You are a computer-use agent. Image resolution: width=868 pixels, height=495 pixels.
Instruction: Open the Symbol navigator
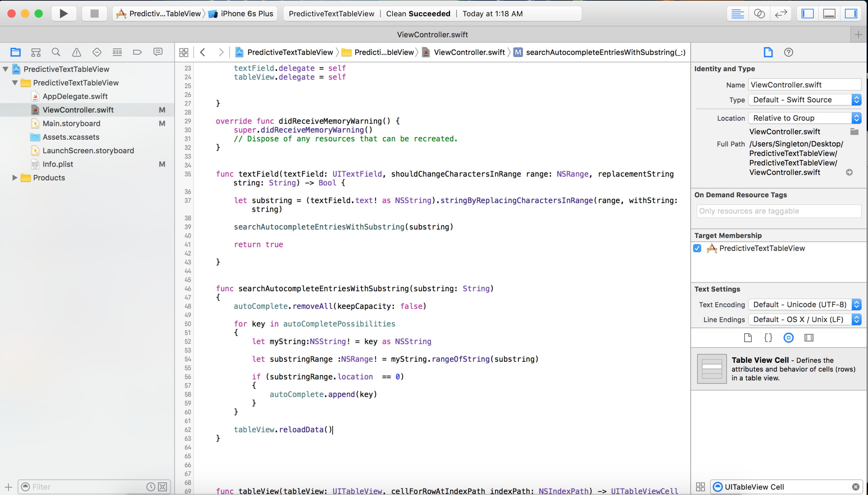coord(36,52)
